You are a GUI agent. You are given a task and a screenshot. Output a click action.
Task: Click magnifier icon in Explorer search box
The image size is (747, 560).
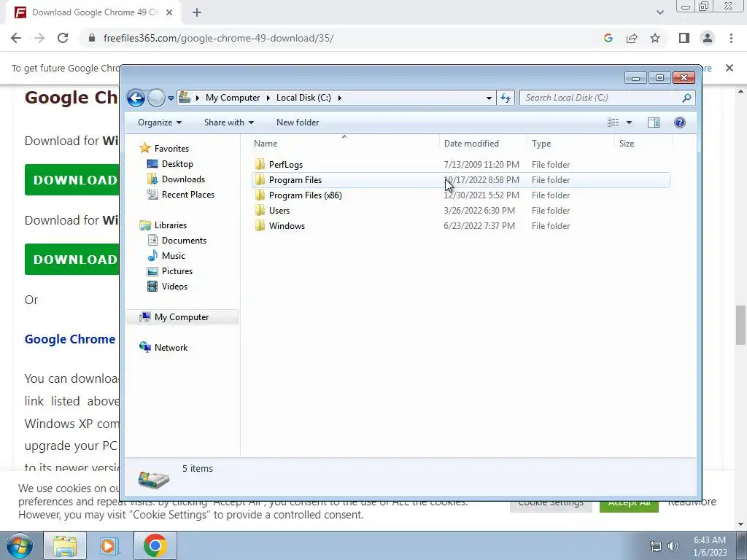point(686,98)
